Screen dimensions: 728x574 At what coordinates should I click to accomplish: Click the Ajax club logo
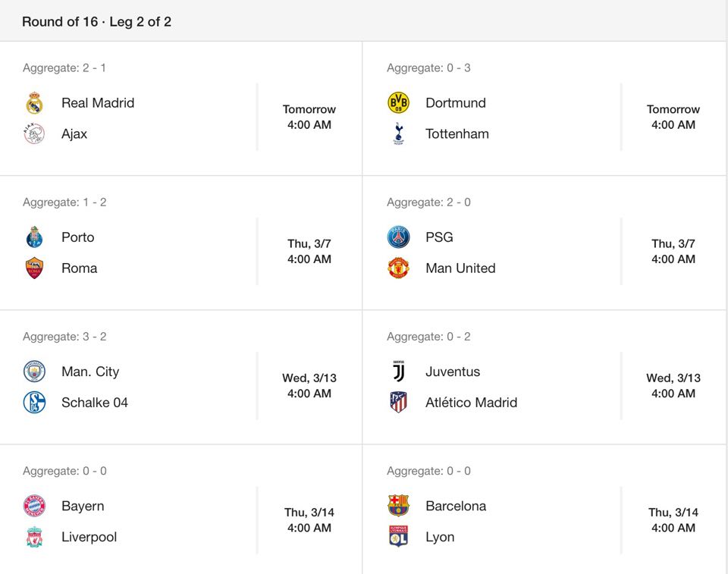click(34, 133)
